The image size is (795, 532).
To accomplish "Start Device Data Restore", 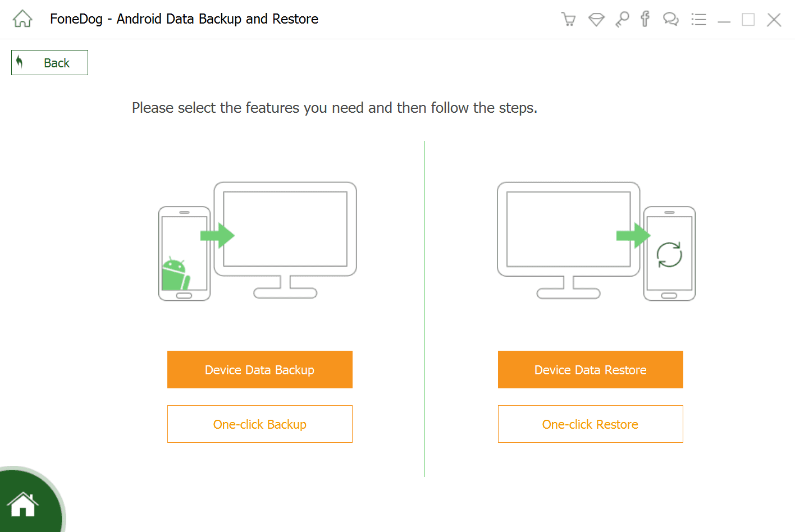I will click(x=591, y=369).
